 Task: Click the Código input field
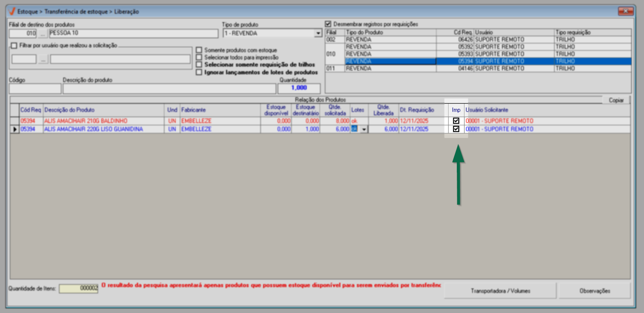[35, 89]
